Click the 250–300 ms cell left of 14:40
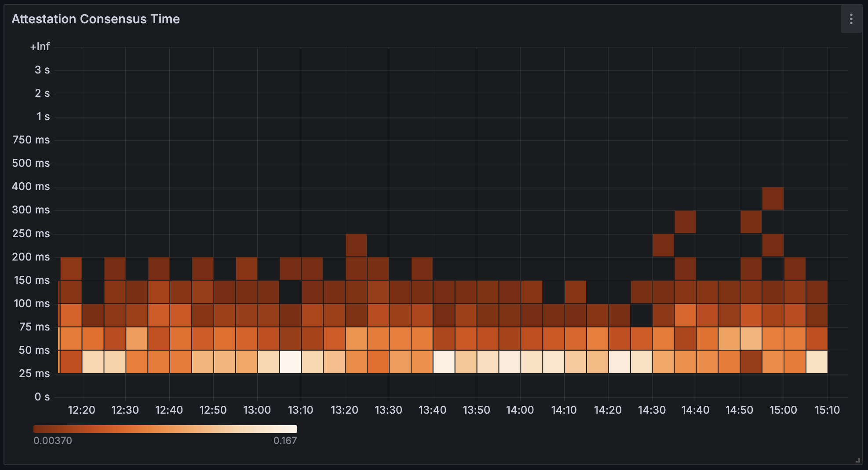868x470 pixels. point(685,222)
